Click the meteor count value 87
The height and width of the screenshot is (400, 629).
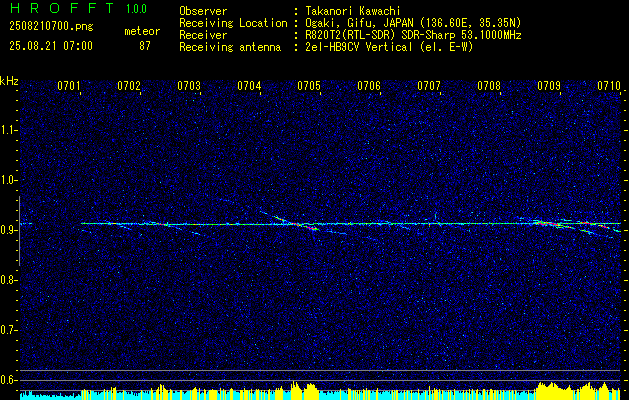coord(144,46)
